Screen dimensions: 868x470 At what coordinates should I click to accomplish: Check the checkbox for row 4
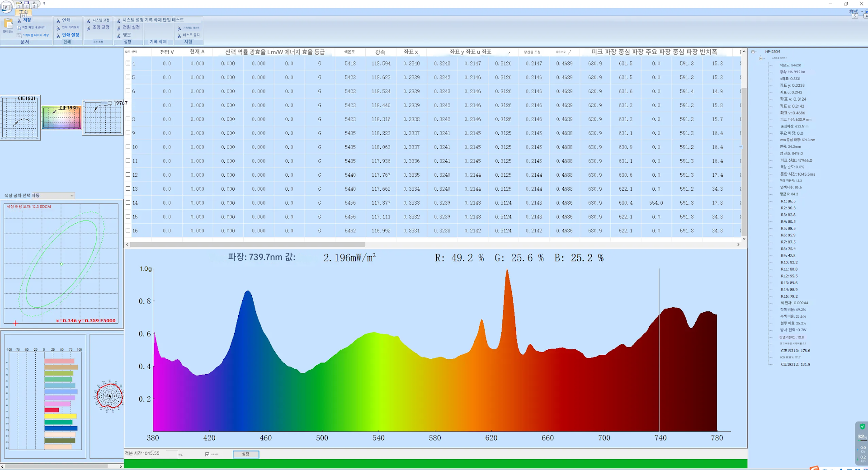click(128, 63)
